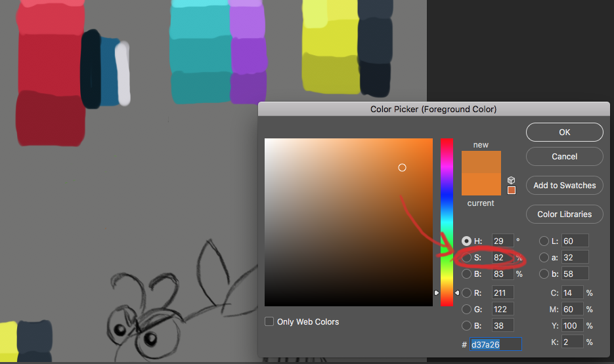
Task: Select the H hue radio button
Action: coord(467,241)
